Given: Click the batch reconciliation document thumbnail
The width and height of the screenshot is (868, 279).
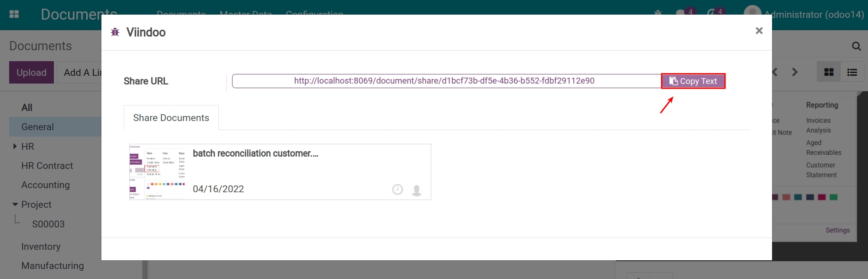Looking at the screenshot, I should point(158,172).
